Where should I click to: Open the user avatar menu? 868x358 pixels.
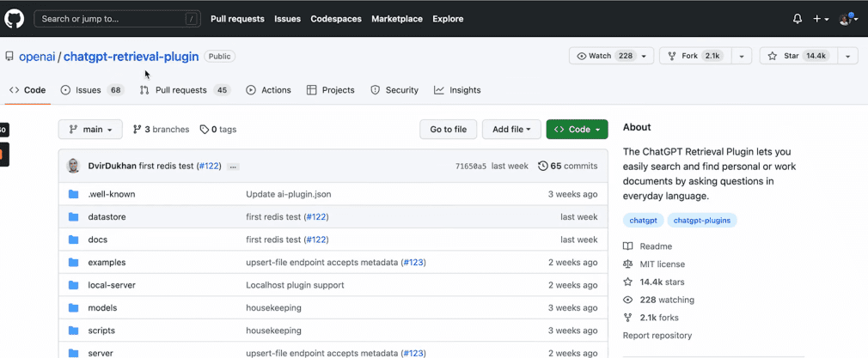point(847,19)
